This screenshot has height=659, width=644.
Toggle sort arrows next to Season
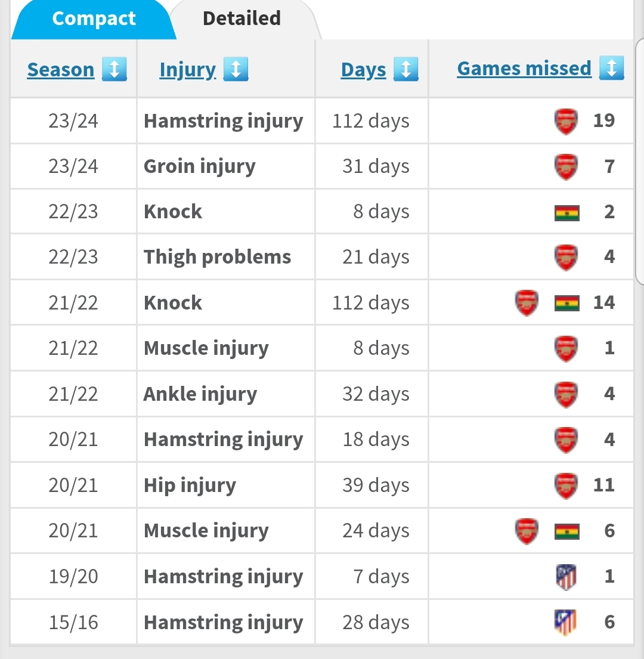coord(114,69)
